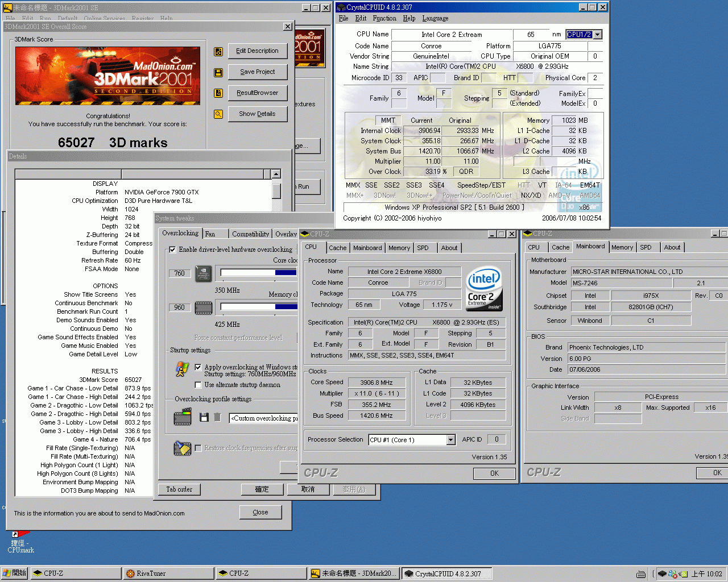Click the 3DMark2001 taskbar button
728x582 pixels.
354,573
